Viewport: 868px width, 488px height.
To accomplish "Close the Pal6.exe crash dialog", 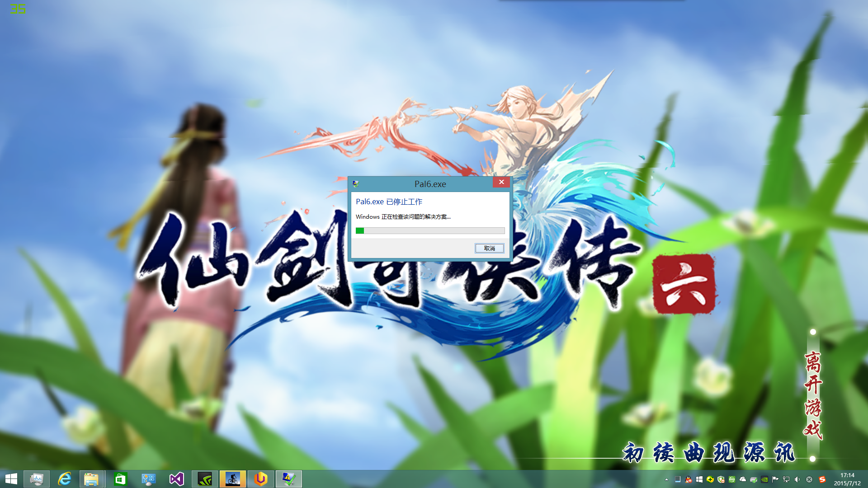I will [501, 182].
